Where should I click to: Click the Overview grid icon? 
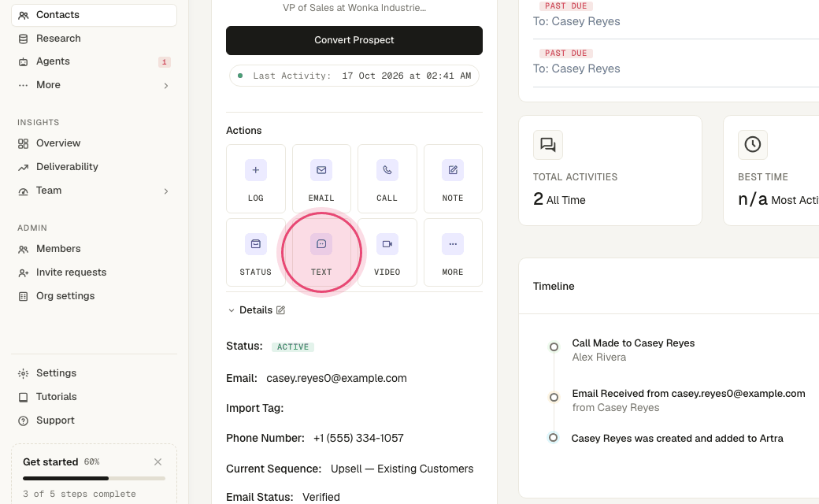point(23,143)
